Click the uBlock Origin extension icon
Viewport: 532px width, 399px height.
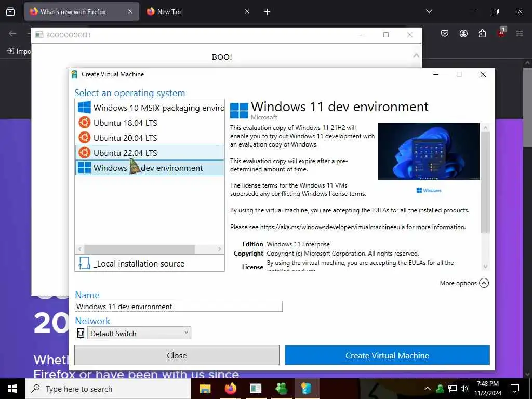(501, 33)
